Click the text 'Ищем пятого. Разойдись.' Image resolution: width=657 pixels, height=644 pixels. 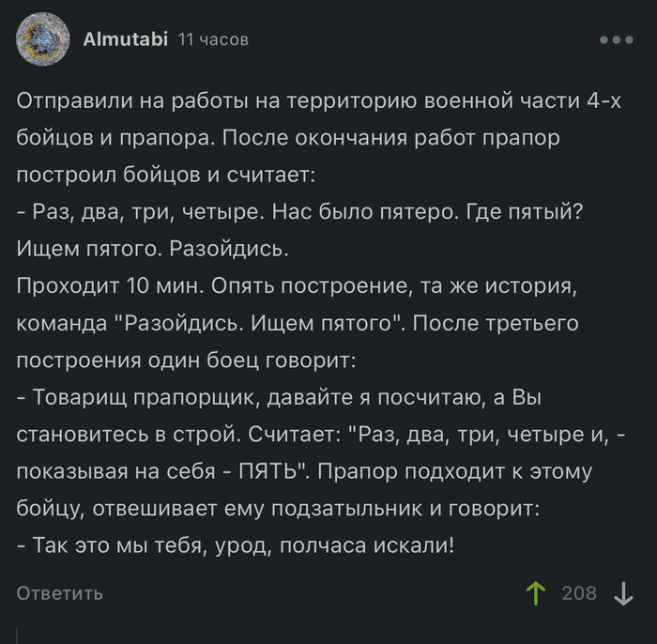click(152, 249)
